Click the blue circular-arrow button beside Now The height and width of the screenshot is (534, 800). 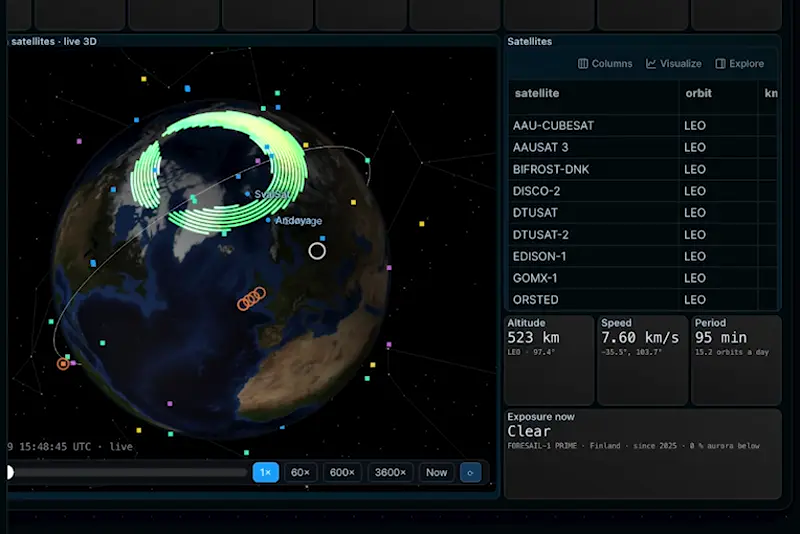click(x=470, y=472)
